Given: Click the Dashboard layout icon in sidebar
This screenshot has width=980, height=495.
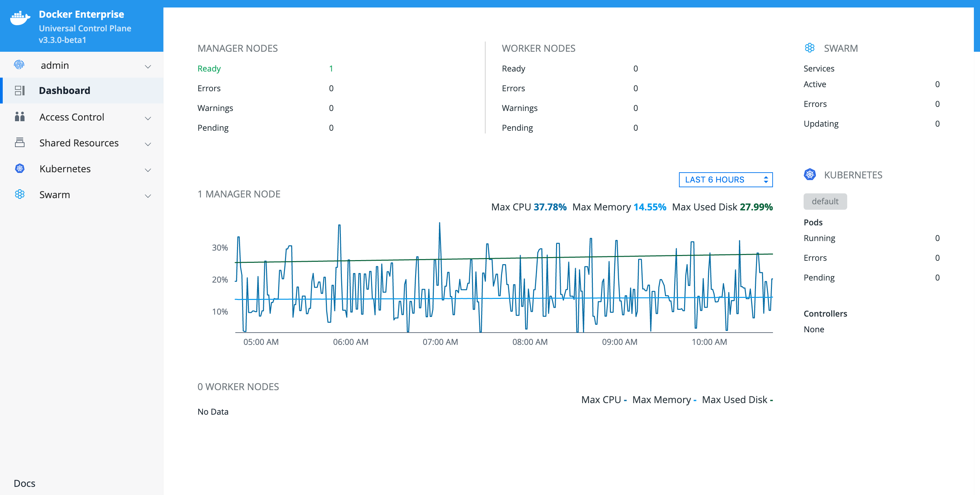Looking at the screenshot, I should tap(20, 91).
